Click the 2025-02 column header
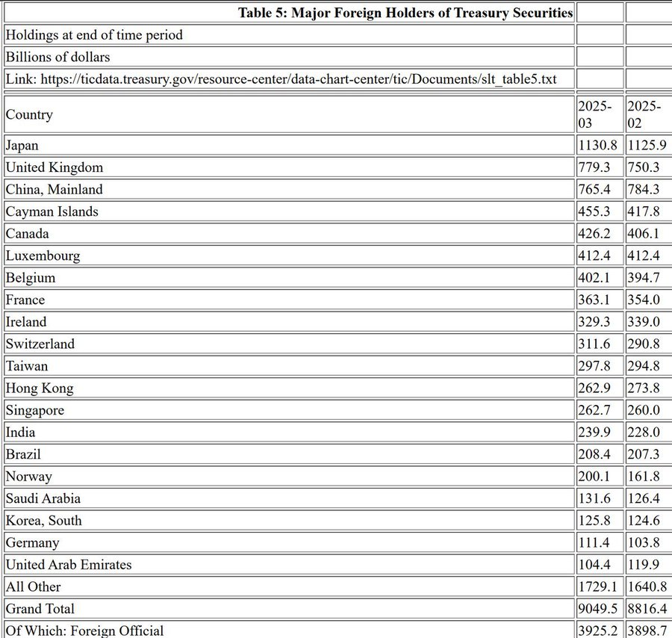This screenshot has width=672, height=638. (x=644, y=114)
